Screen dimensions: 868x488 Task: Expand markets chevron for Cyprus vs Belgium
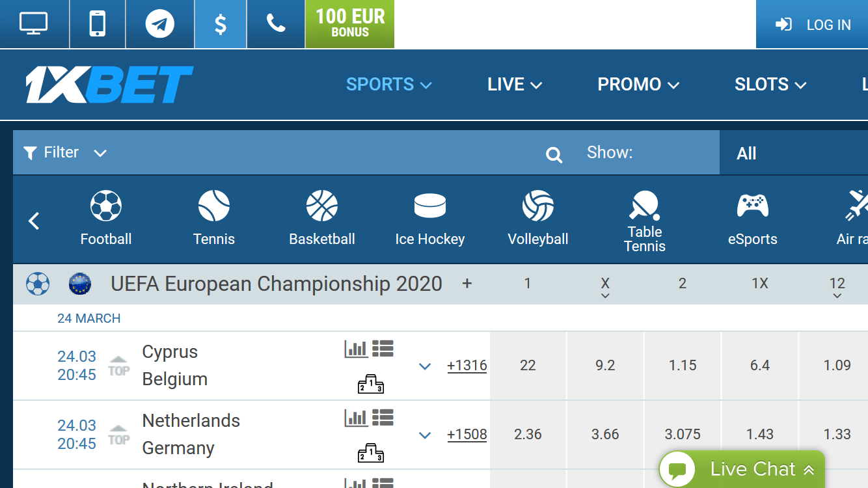(x=425, y=366)
